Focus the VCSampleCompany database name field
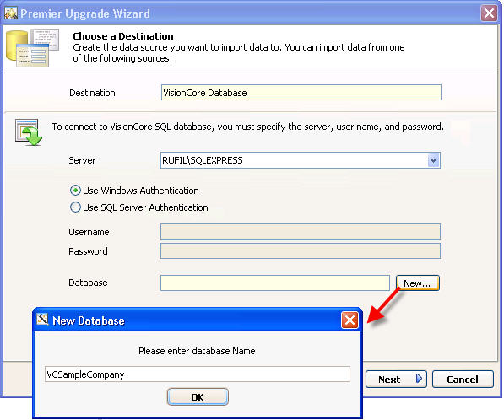Image resolution: width=504 pixels, height=420 pixels. [197, 374]
